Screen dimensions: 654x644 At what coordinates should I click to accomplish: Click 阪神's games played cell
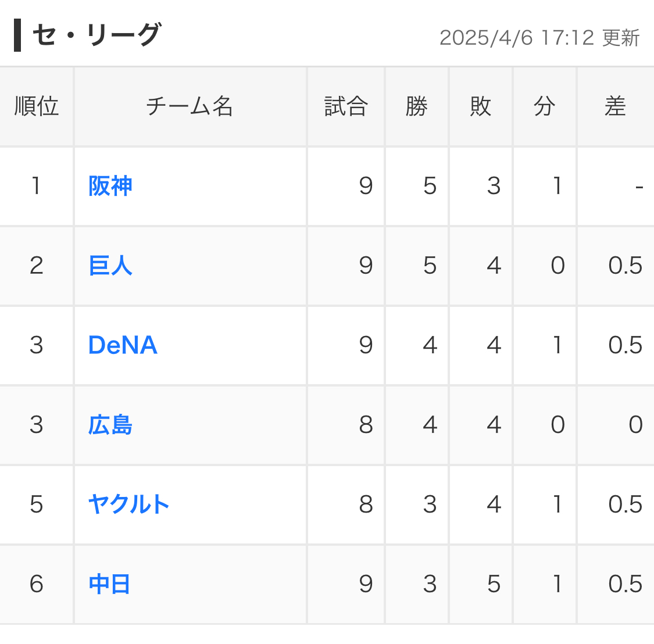point(346,186)
